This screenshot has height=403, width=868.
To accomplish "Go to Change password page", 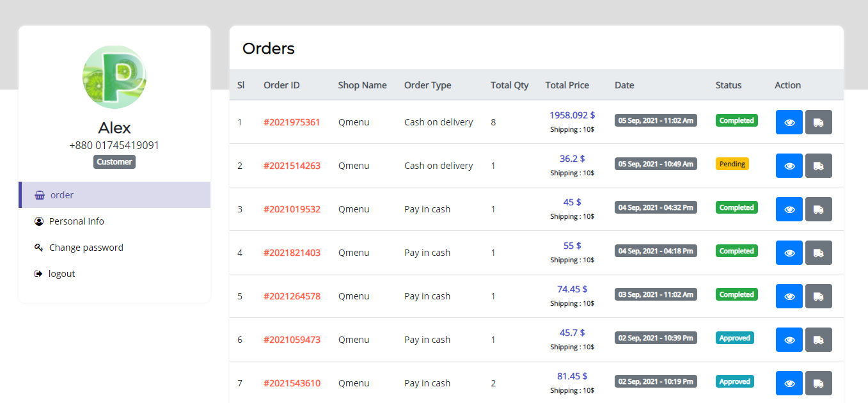I will 86,248.
